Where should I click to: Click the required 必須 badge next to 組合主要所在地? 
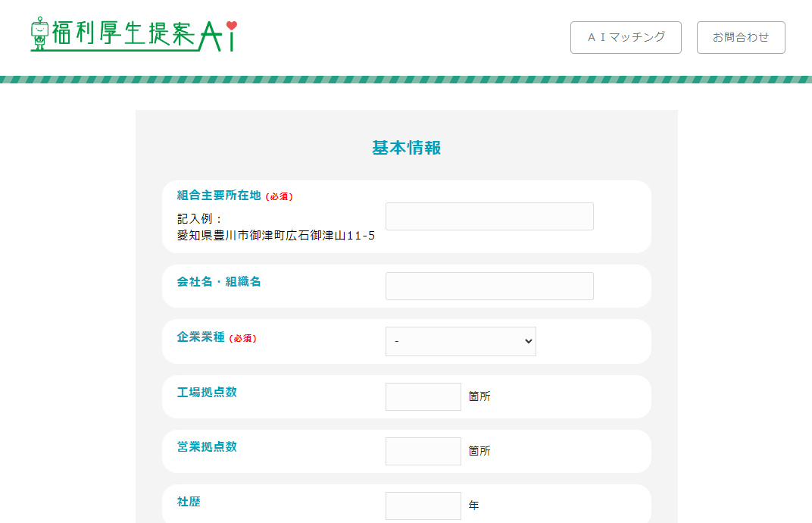(281, 196)
